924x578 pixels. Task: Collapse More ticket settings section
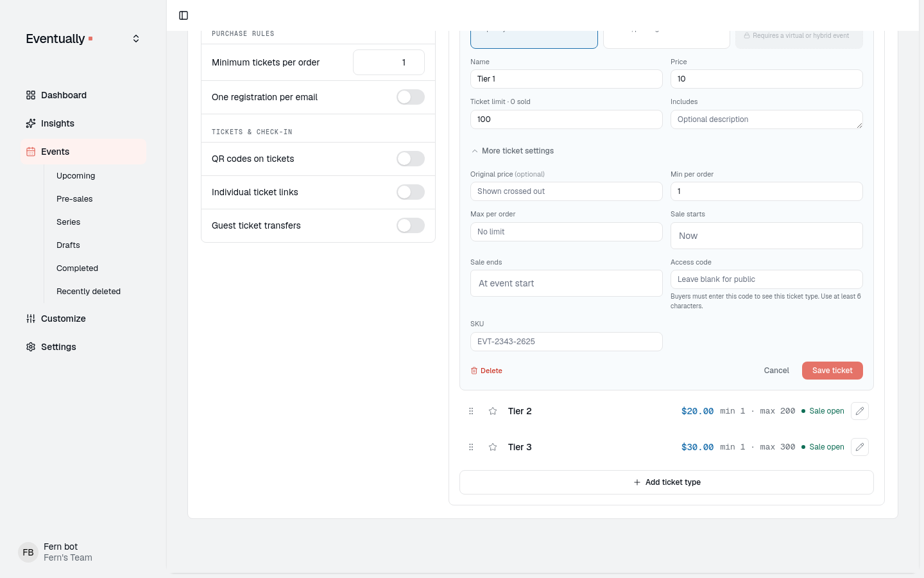pyautogui.click(x=513, y=151)
